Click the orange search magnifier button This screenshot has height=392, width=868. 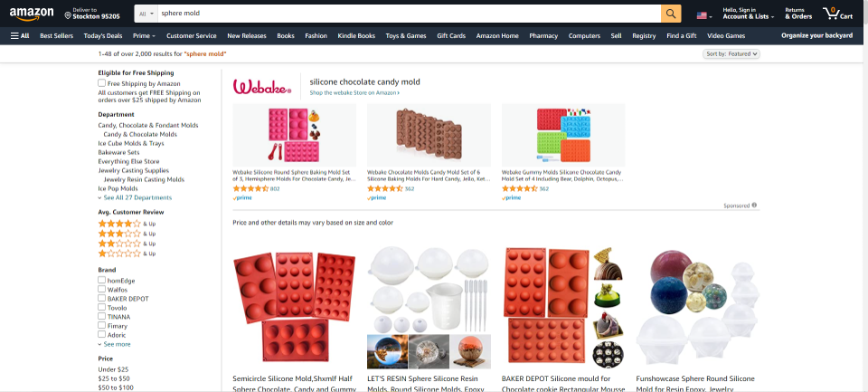671,14
